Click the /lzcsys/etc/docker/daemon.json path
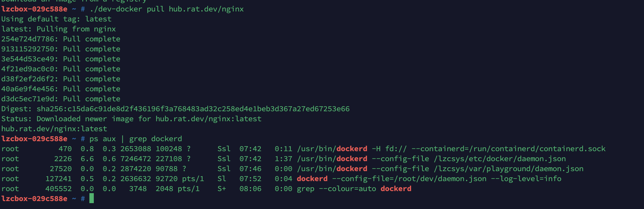 click(x=500, y=159)
